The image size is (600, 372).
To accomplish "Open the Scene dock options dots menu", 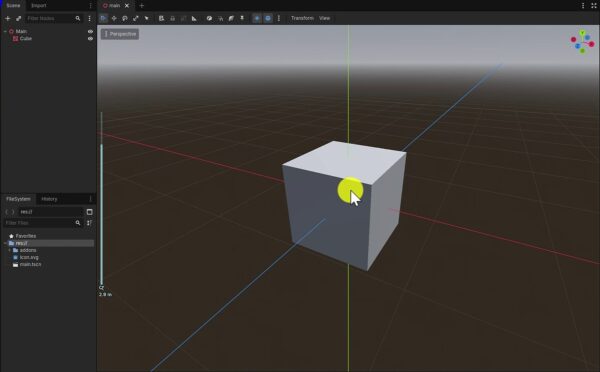I will [90, 5].
